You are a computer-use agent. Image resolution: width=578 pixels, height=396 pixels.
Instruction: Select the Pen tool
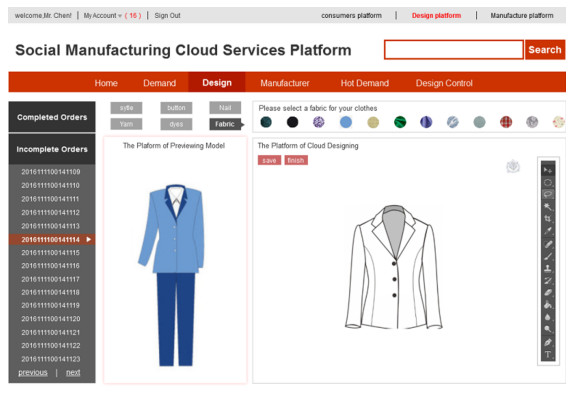(548, 342)
